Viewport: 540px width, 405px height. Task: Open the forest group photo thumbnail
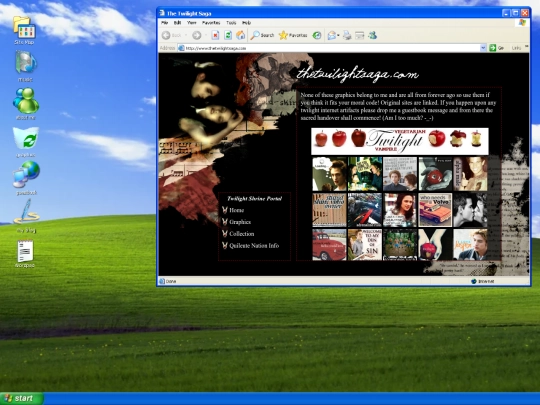[x=400, y=245]
